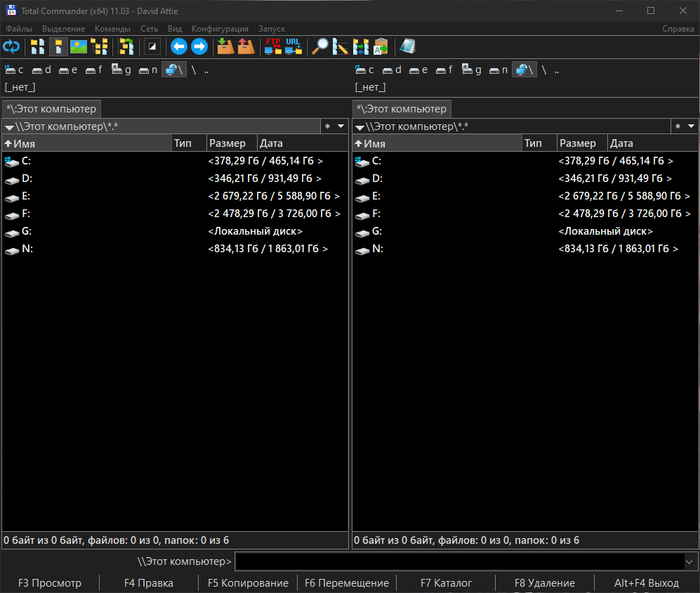Sort left panel by Имя column
Image resolution: width=700 pixels, height=593 pixels.
[x=87, y=143]
